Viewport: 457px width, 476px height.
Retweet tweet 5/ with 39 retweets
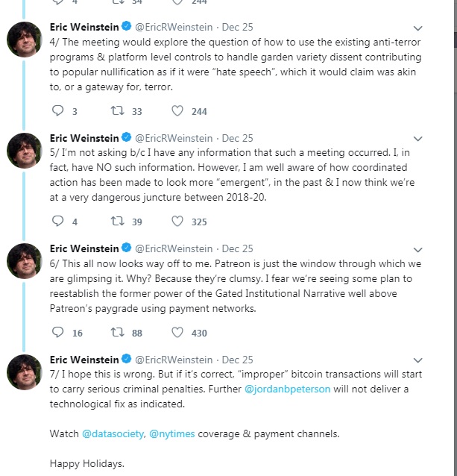click(117, 222)
